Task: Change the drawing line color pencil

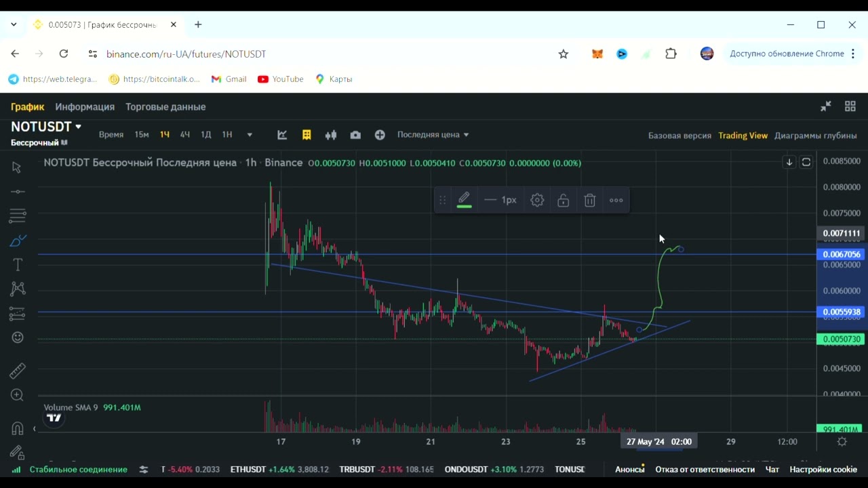Action: (464, 200)
